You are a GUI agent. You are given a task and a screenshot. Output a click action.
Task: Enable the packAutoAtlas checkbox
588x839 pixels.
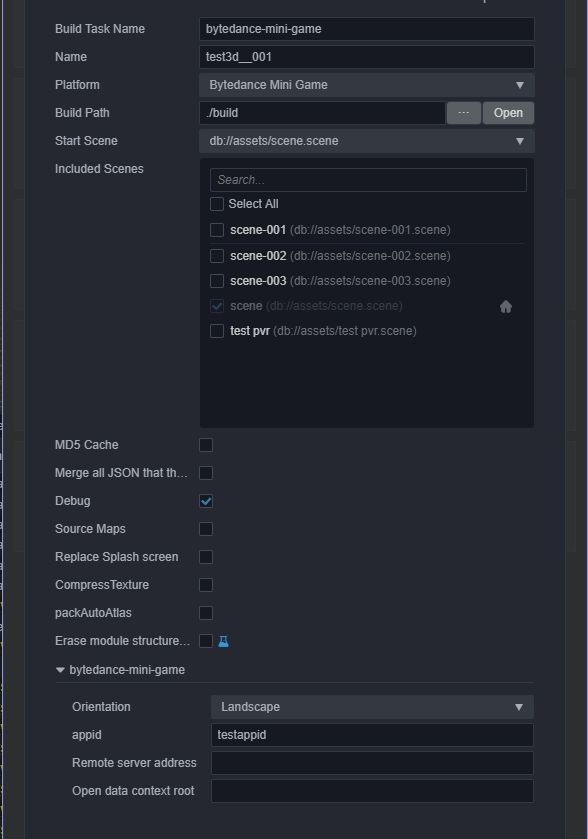click(x=206, y=613)
